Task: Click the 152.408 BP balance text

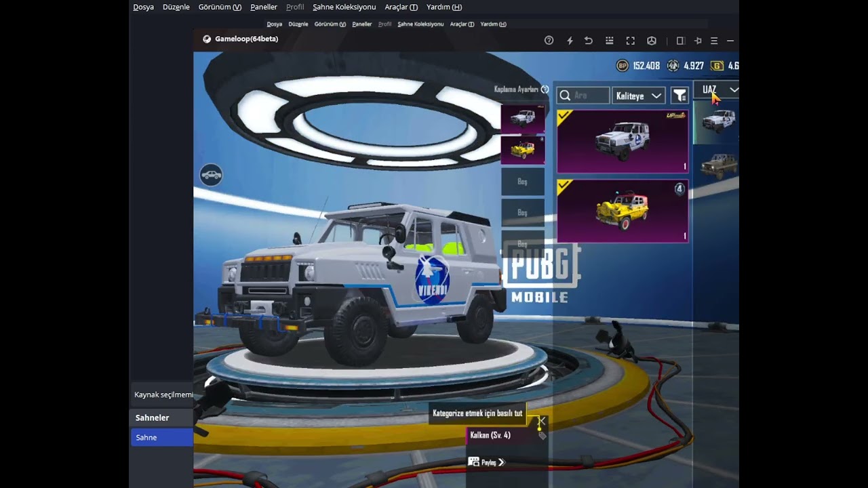Action: (x=646, y=66)
